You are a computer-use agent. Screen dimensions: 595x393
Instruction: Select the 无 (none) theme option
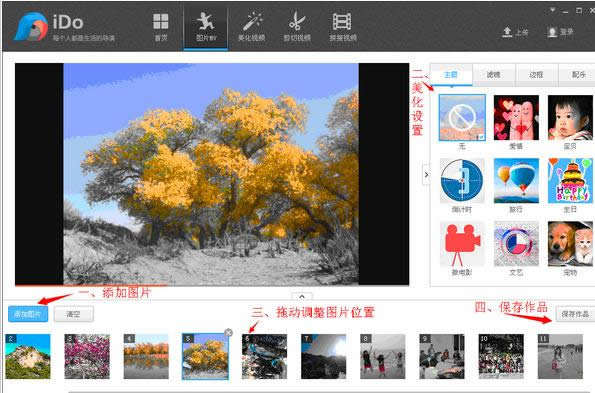[x=462, y=118]
